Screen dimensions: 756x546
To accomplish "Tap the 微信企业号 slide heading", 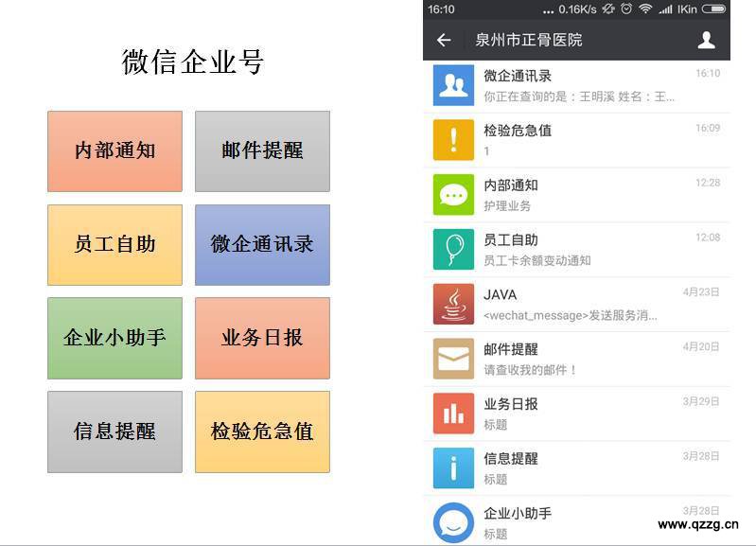I will click(x=192, y=62).
